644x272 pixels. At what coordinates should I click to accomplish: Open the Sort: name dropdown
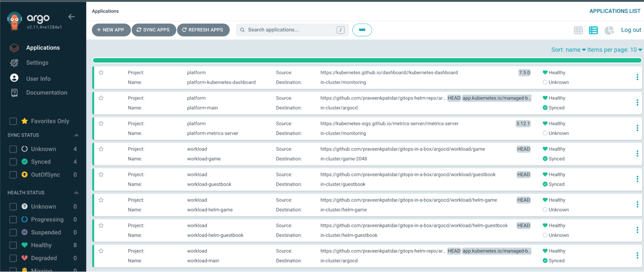click(x=568, y=50)
